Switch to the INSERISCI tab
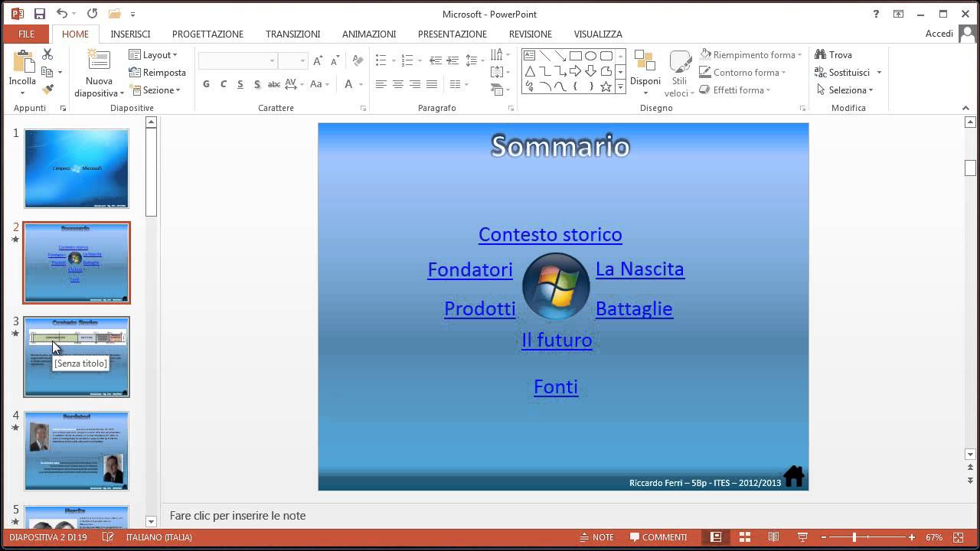The width and height of the screenshot is (980, 551). [130, 34]
